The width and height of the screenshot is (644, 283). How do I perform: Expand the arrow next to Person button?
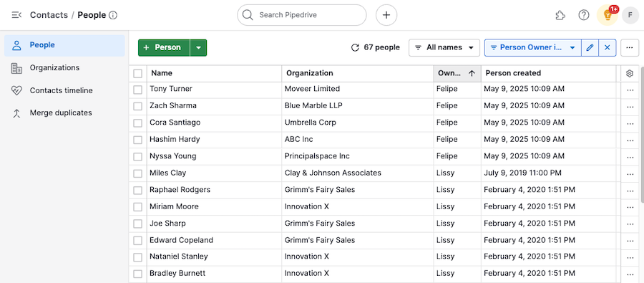[198, 48]
